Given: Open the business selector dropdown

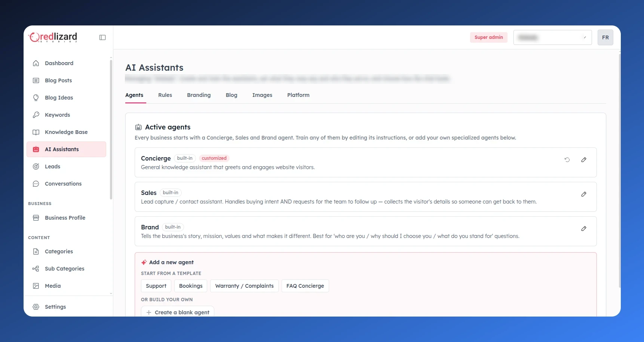Looking at the screenshot, I should [552, 37].
